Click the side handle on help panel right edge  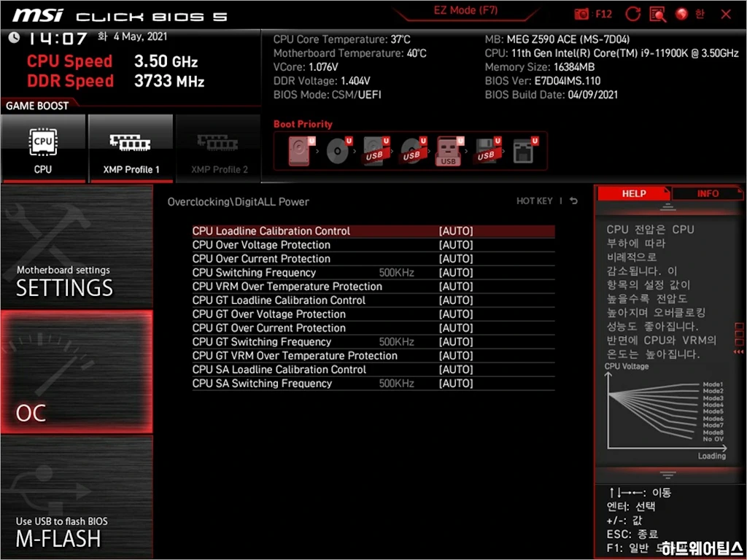click(x=739, y=338)
